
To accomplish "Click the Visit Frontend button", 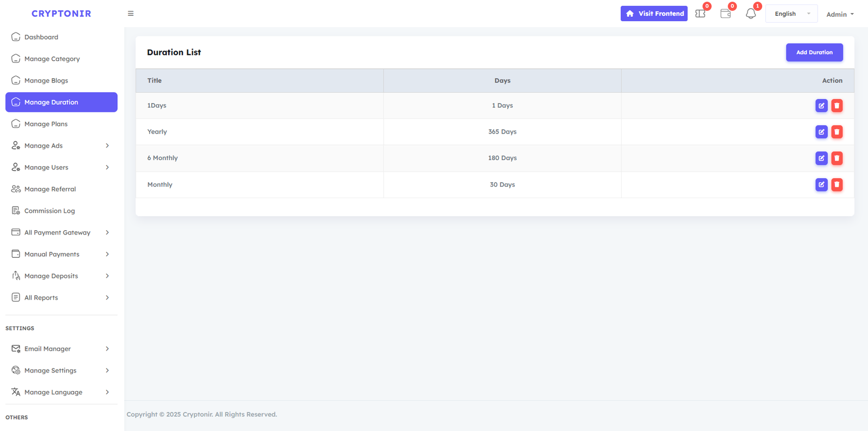I will (654, 14).
